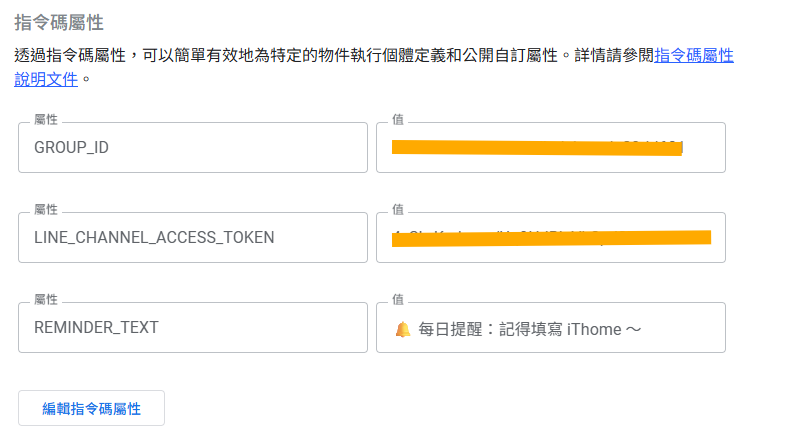Click the 值 label above the token value
The height and width of the screenshot is (442, 793).
(398, 209)
